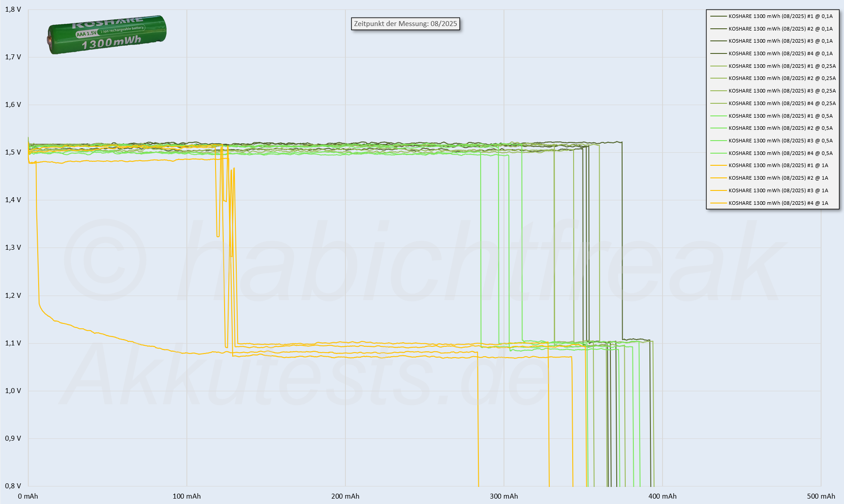Click legend entry '#1 @ 0,25A'

pyautogui.click(x=773, y=66)
